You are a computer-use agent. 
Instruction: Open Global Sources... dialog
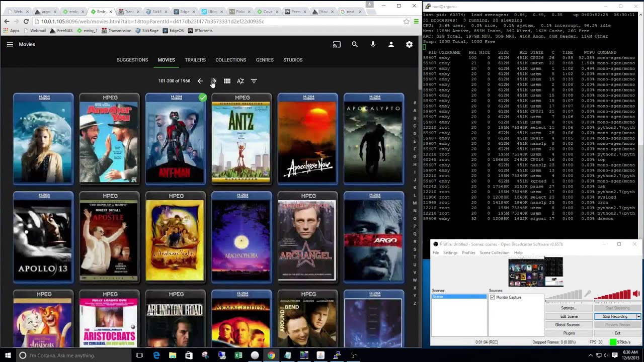(569, 325)
